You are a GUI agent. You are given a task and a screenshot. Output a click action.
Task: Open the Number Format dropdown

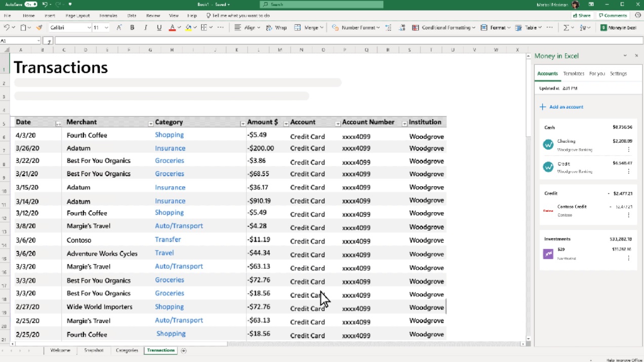pyautogui.click(x=378, y=27)
